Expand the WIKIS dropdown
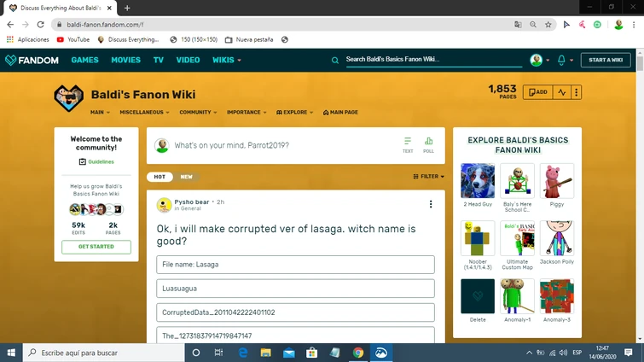Image resolution: width=644 pixels, height=362 pixels. click(x=227, y=60)
